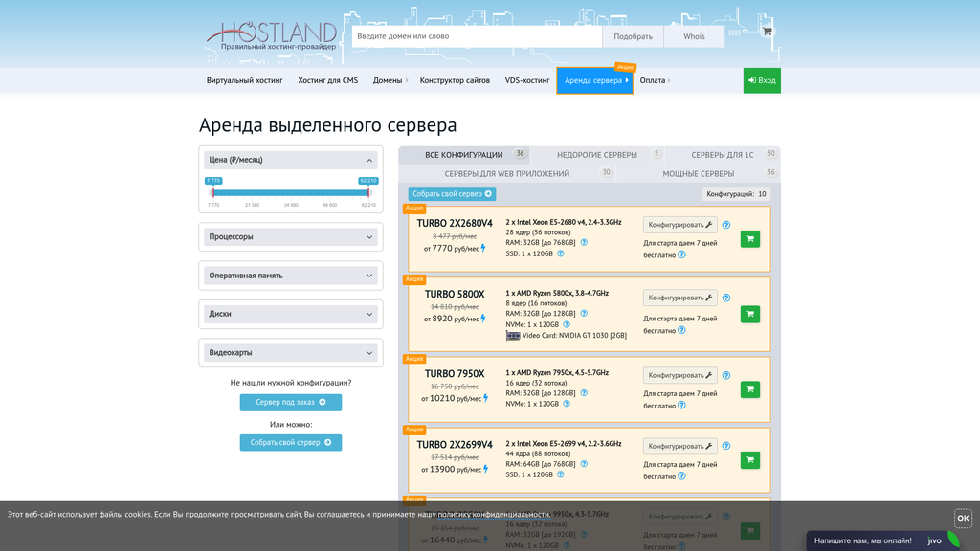The height and width of the screenshot is (551, 980).
Task: Click the green cart icon for TURBO 2X2699V4
Action: point(749,460)
